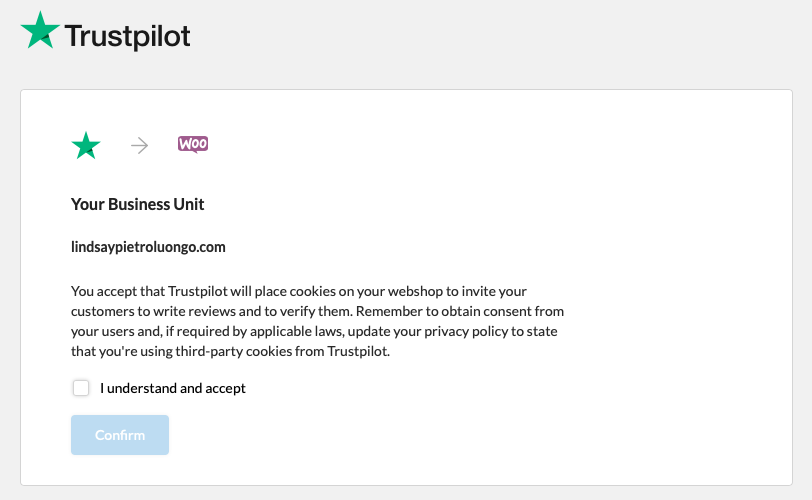This screenshot has height=500, width=812.
Task: Click the "I understand and accept" label text
Action: coord(173,388)
